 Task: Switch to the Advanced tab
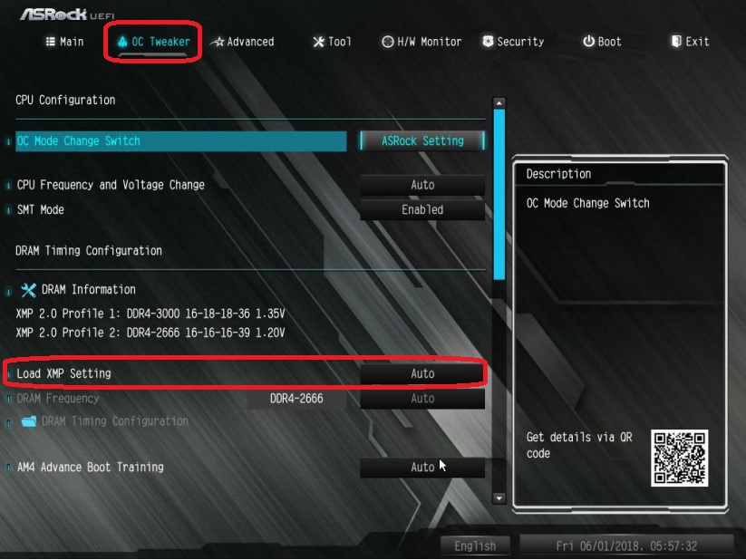[243, 42]
